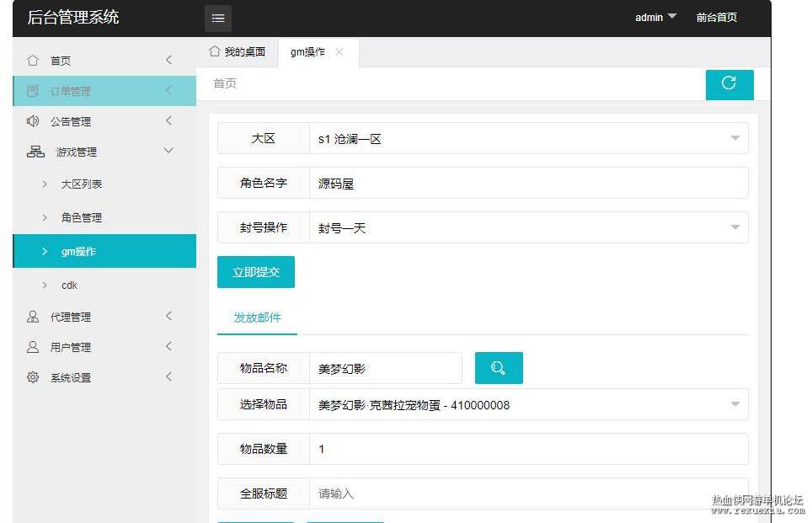Screen dimensions: 812x523
Task: Click the refresh button in the breadcrumb bar
Action: [729, 84]
